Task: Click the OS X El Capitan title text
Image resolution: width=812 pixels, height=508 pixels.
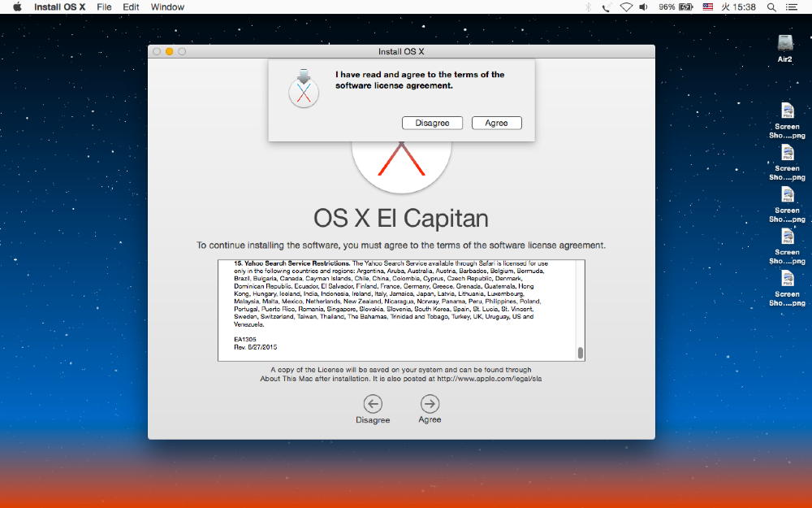Action: [x=401, y=218]
